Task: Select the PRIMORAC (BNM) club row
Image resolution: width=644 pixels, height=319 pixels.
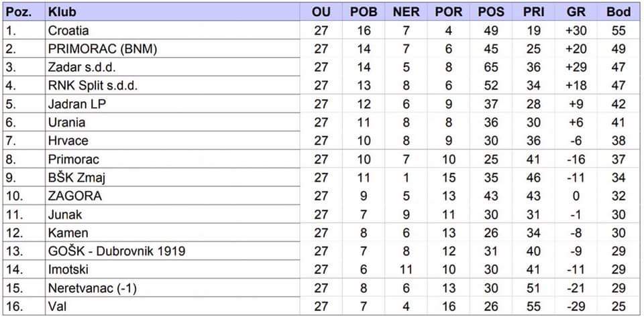Action: tap(103, 49)
